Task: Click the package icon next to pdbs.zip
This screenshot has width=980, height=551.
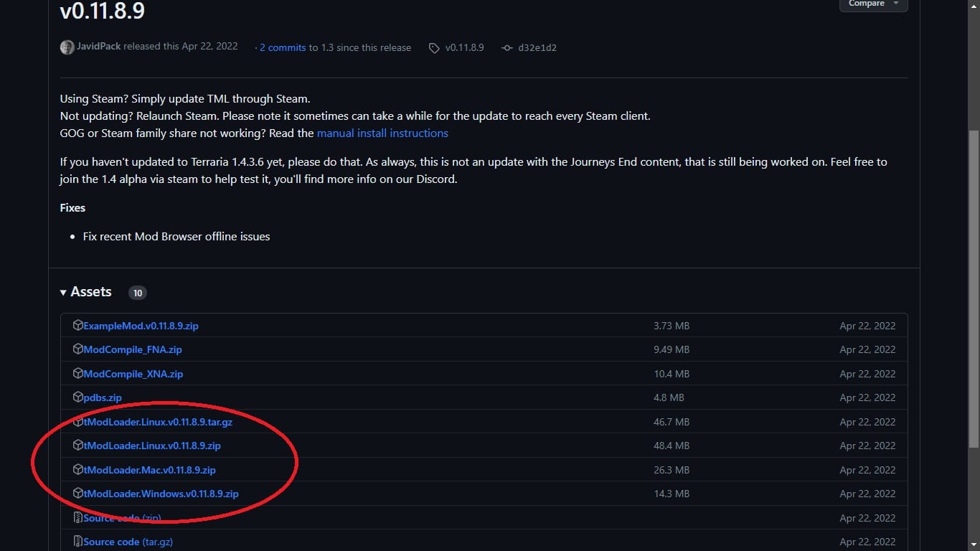Action: (78, 397)
